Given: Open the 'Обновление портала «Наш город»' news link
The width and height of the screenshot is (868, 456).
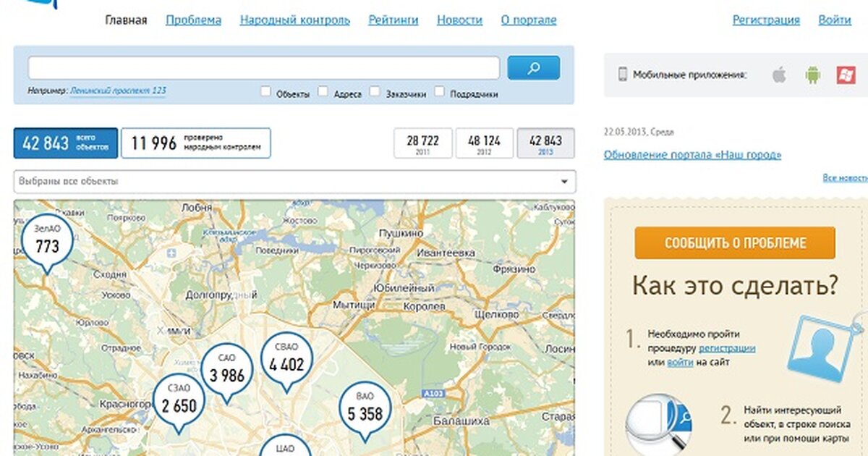Looking at the screenshot, I should (x=692, y=155).
